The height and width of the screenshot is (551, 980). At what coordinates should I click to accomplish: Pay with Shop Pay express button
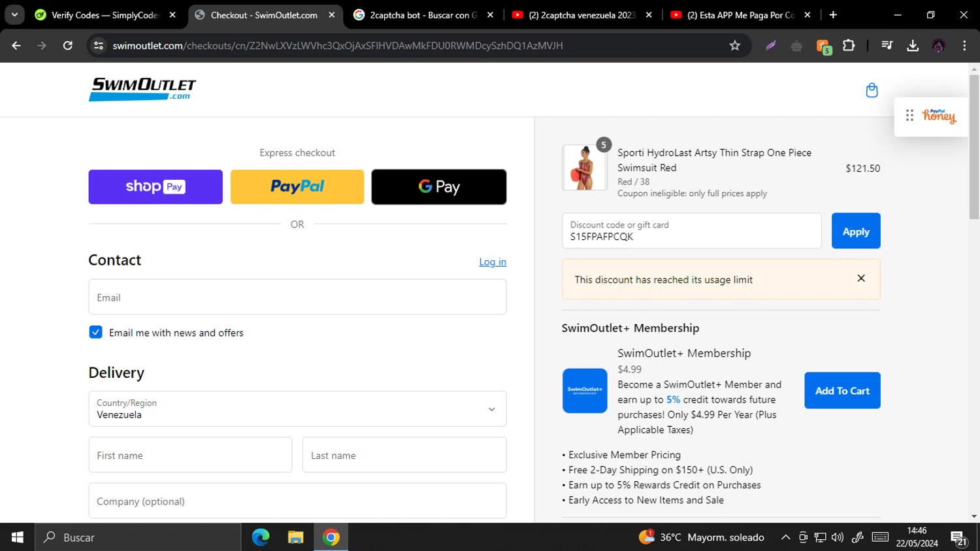click(x=155, y=187)
